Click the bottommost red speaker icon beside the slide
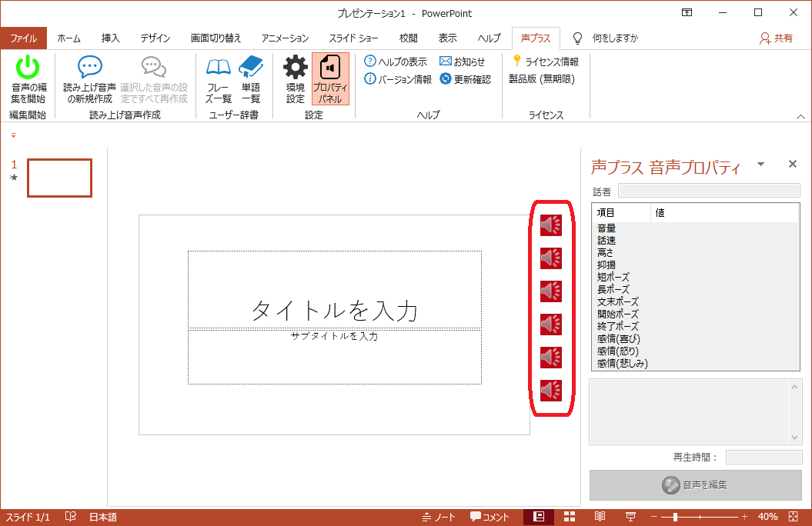 (551, 391)
